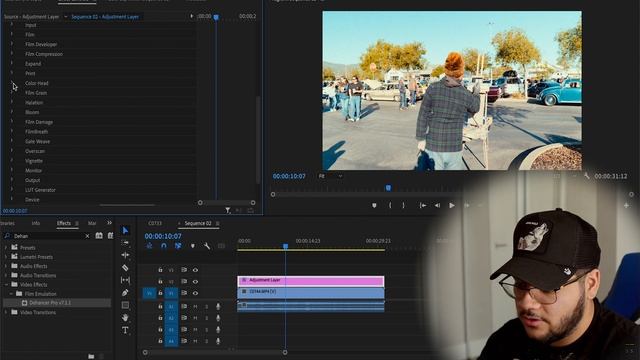Open the Program monitor button editor plus
Image resolution: width=640 pixels, height=360 pixels.
(x=626, y=206)
